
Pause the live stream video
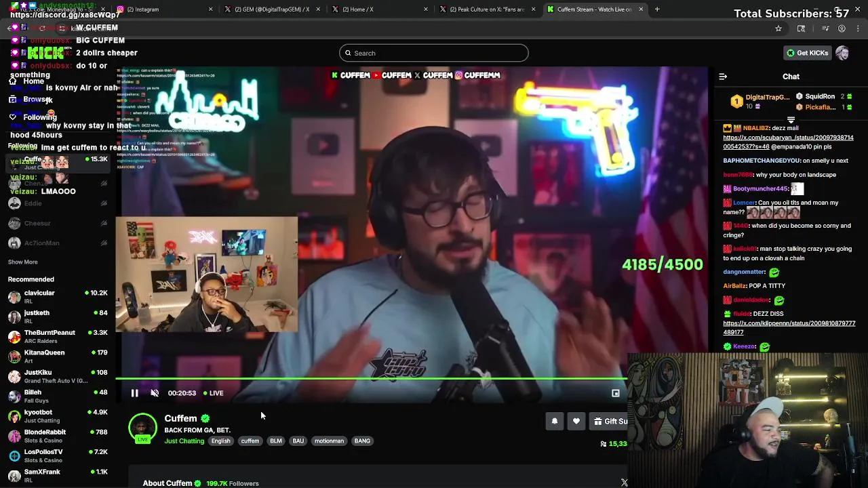(x=134, y=393)
